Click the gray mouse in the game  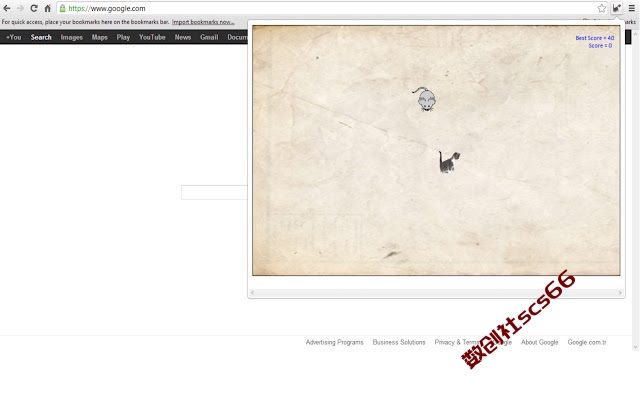coord(425,99)
